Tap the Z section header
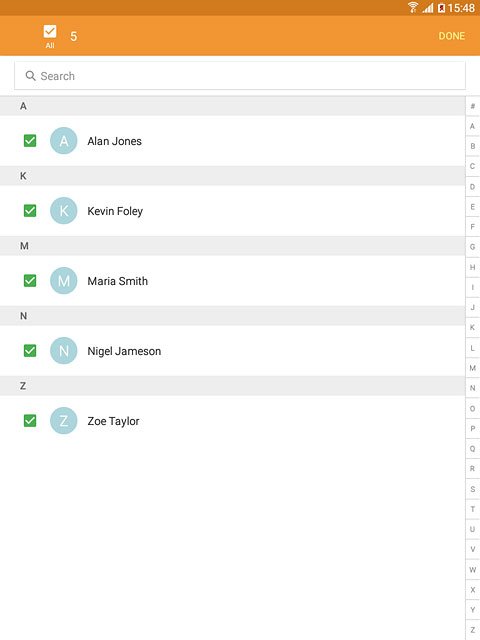 [x=232, y=386]
